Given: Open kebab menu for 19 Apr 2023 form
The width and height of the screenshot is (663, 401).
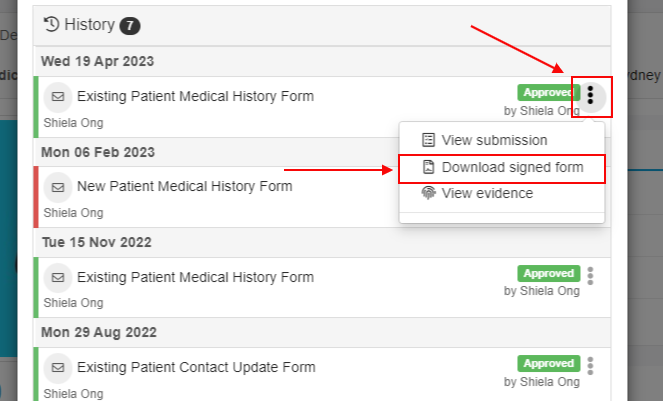Looking at the screenshot, I should coord(590,96).
